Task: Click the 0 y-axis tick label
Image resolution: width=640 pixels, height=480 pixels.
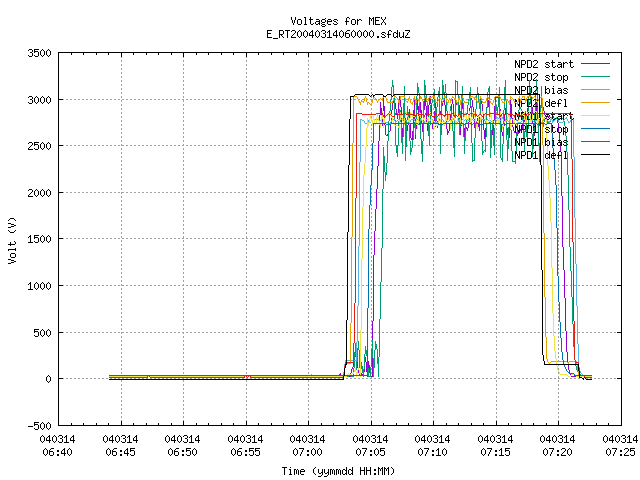Action: [49, 380]
